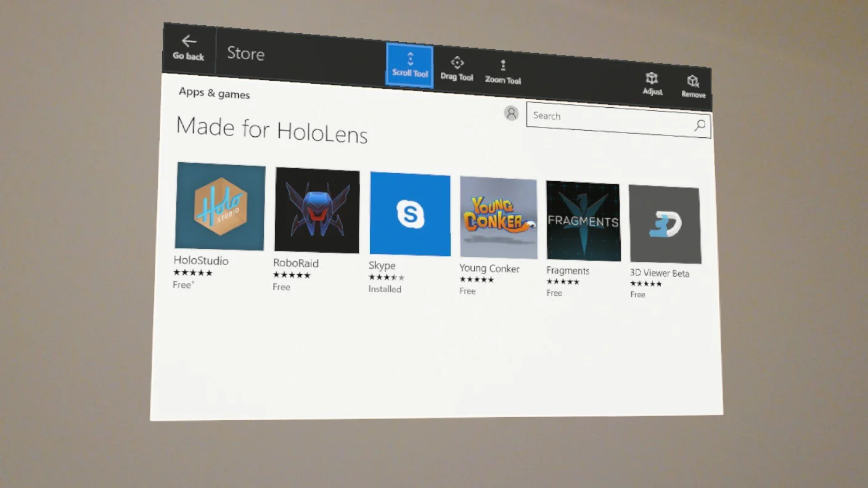Open the RoboRaid app tile
The image size is (868, 488).
point(317,210)
